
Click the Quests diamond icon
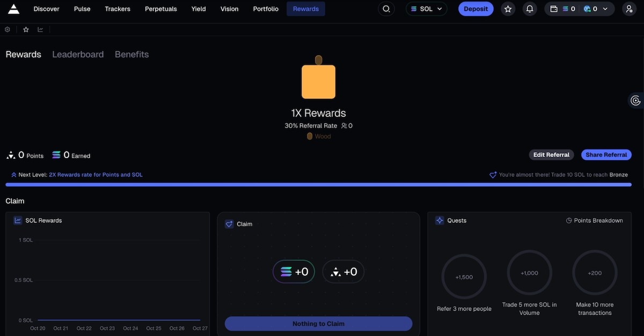tap(440, 220)
